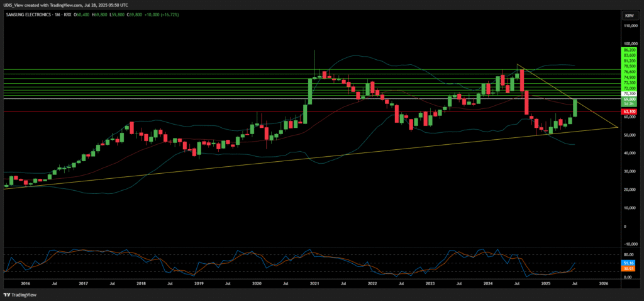This screenshot has height=301, width=644.
Task: Click the 2016 label on time axis
Action: click(25, 284)
